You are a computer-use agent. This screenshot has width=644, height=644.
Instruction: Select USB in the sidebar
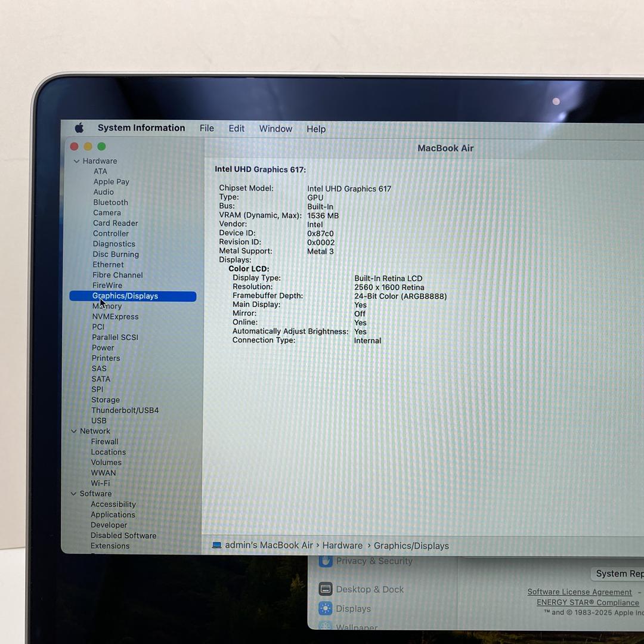point(98,420)
